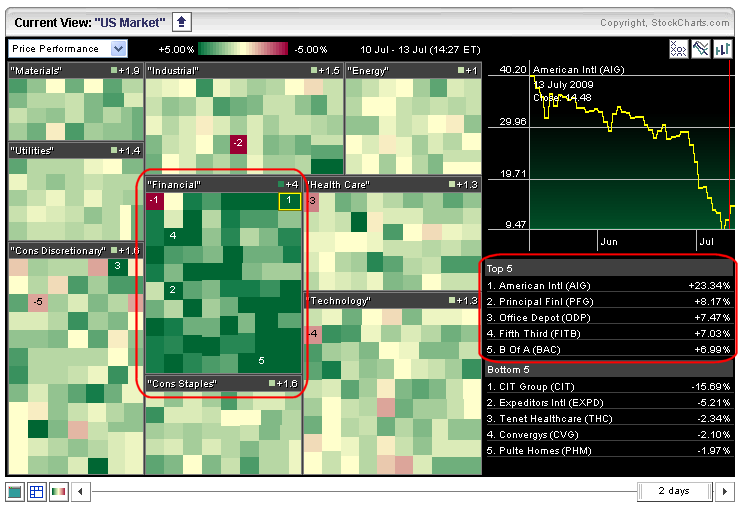The width and height of the screenshot is (740, 505).
Task: Switch to the blue grid view icon
Action: point(37,492)
